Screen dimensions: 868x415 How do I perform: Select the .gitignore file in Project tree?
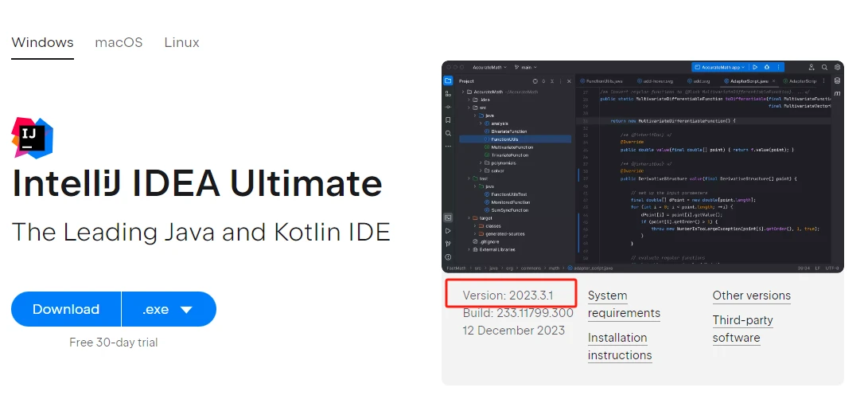(486, 241)
